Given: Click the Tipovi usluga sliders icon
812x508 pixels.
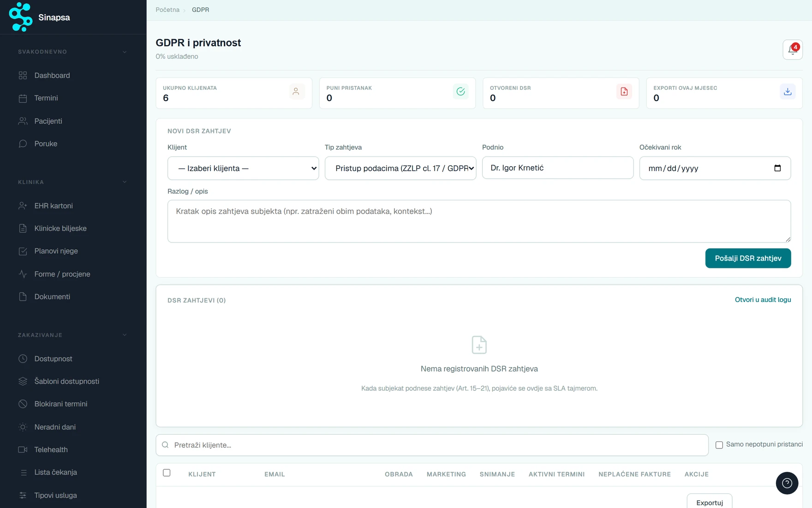Looking at the screenshot, I should coord(23,495).
